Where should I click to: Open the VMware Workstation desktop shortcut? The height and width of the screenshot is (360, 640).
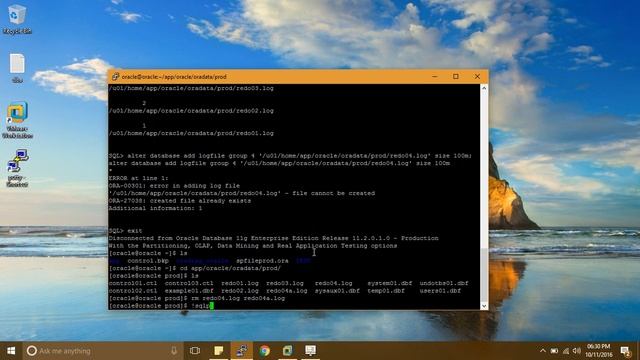tap(17, 120)
